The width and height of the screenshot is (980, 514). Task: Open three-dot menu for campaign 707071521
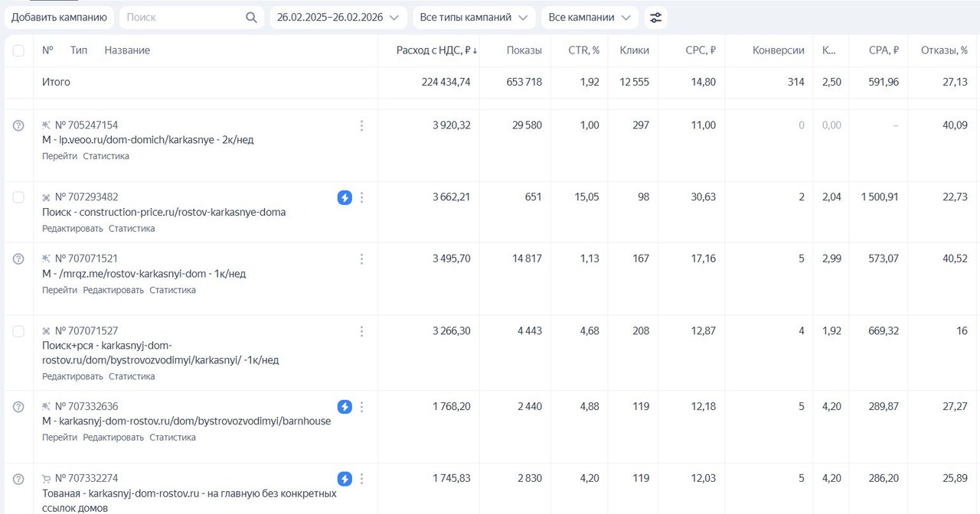[362, 259]
